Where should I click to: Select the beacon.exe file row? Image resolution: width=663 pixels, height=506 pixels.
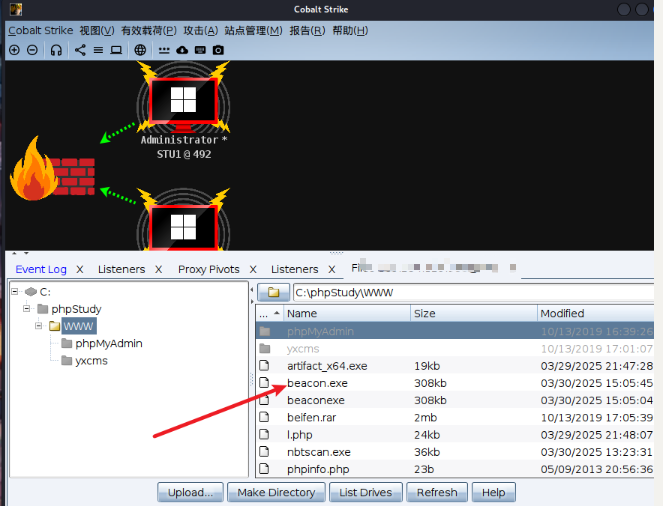coord(455,383)
